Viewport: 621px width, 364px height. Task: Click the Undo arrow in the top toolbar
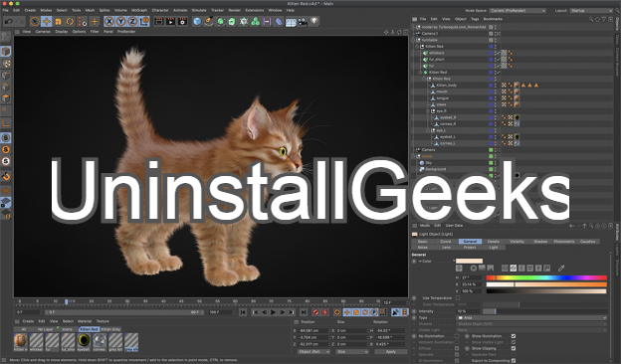[x=9, y=21]
